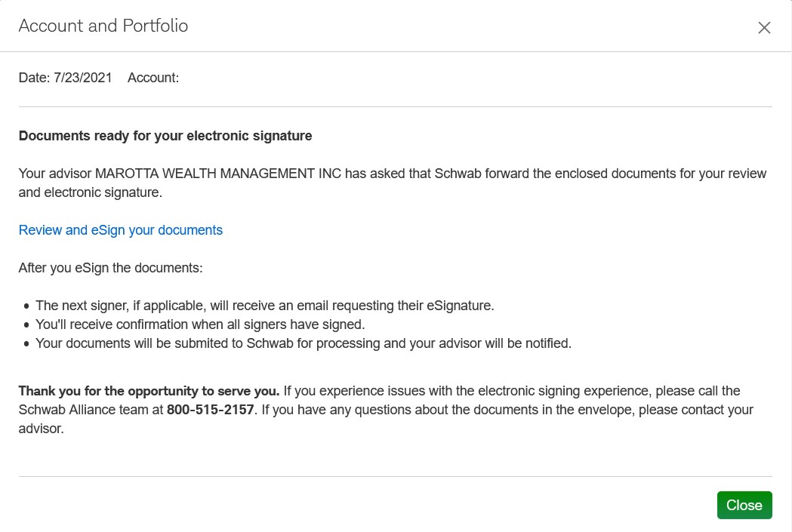Click the divider line above the Close button

pos(396,476)
